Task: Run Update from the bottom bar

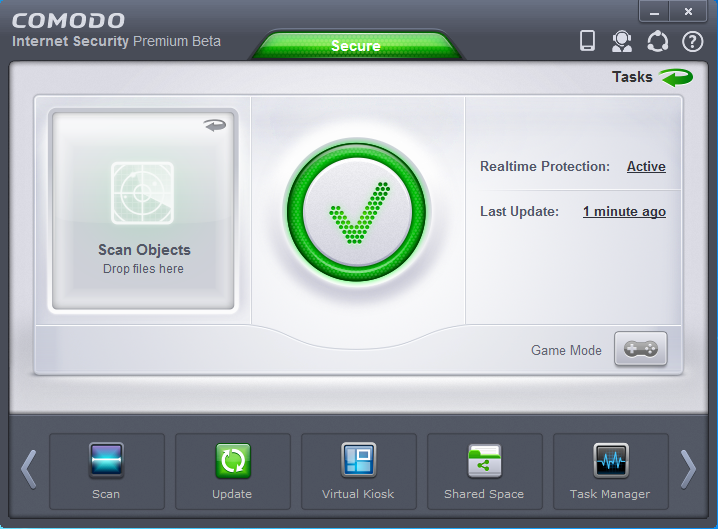Action: pos(233,471)
